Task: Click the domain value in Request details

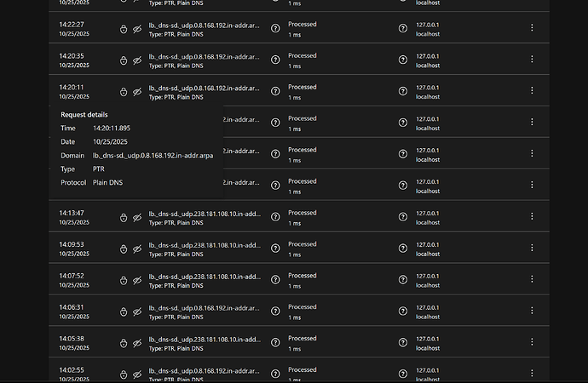Action: click(153, 156)
